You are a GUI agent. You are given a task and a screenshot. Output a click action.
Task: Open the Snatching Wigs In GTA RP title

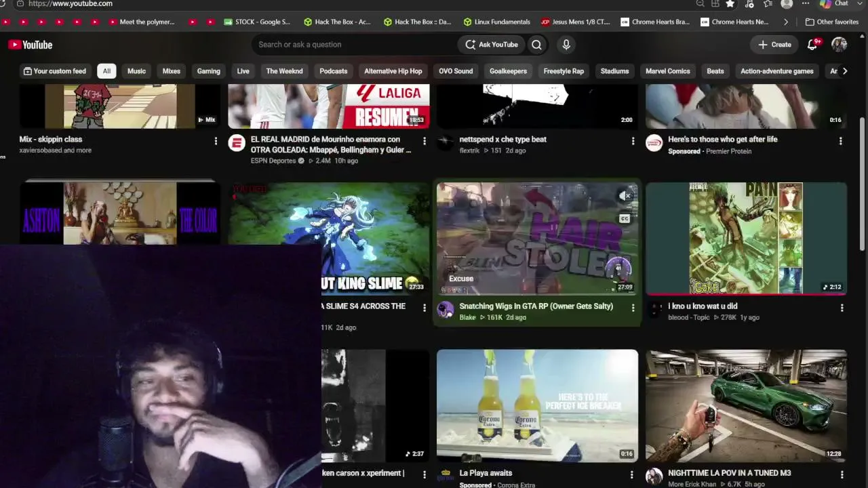536,306
